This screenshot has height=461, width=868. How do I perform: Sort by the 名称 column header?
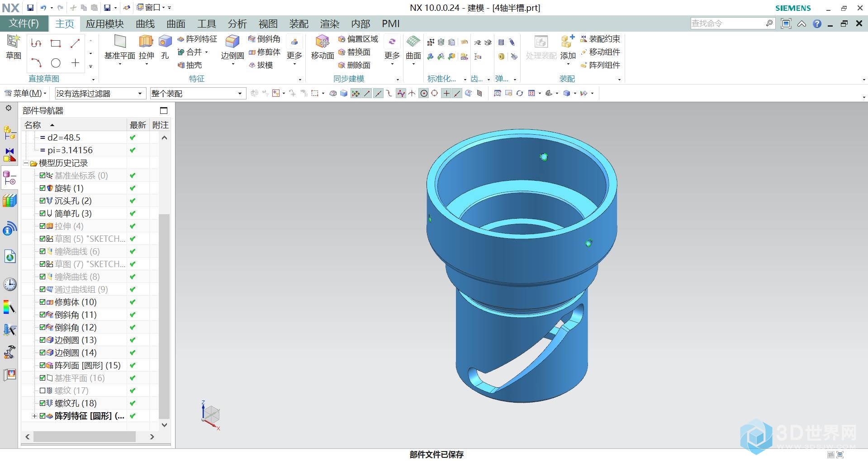74,125
